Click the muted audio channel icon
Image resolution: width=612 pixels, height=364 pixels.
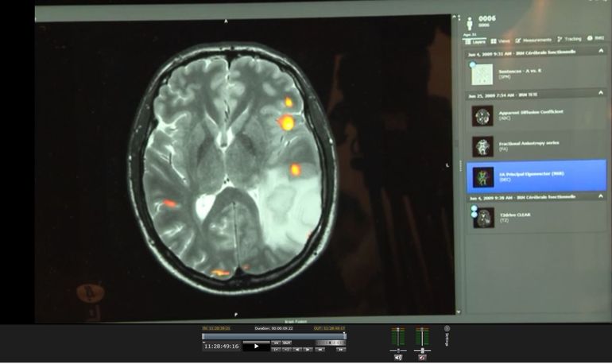(x=423, y=357)
